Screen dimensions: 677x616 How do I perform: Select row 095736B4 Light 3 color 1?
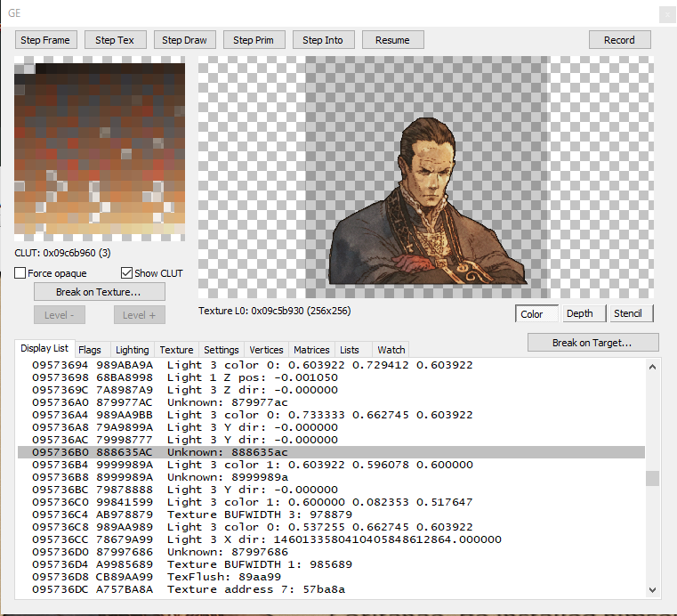tap(331, 465)
